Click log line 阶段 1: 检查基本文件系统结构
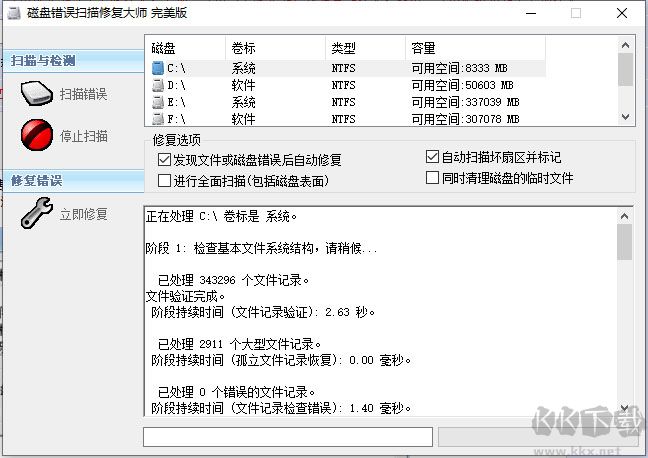 pyautogui.click(x=262, y=248)
